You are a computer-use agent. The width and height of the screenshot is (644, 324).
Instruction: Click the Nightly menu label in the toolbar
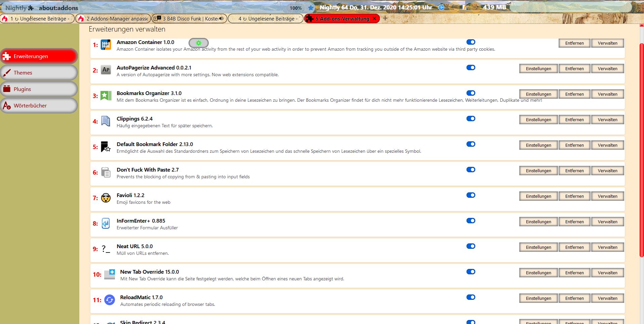click(16, 8)
